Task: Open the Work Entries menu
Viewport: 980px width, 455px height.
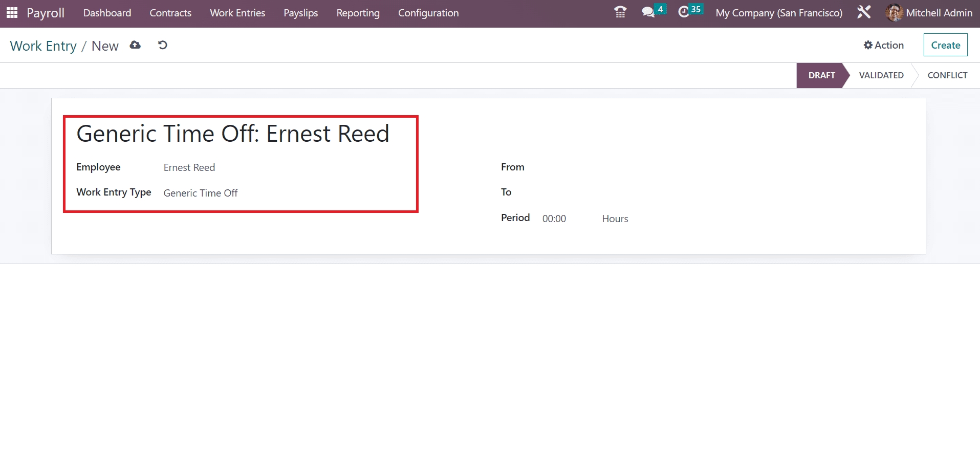Action: point(237,13)
